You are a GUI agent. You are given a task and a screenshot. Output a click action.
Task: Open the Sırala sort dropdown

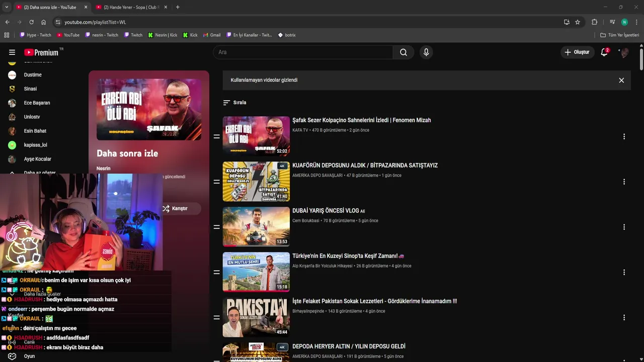point(234,103)
